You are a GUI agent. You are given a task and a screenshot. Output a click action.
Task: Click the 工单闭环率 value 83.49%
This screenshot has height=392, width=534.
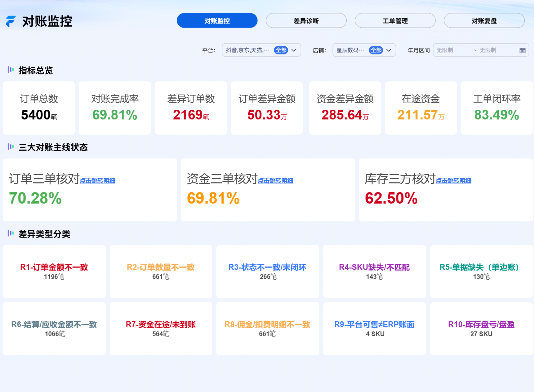pyautogui.click(x=497, y=115)
